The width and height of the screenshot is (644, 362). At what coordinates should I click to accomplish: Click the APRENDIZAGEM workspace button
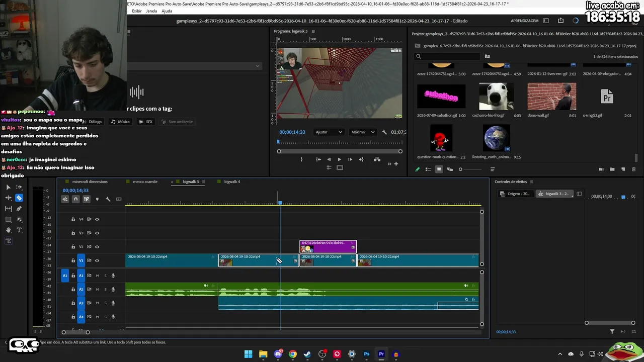pyautogui.click(x=525, y=21)
